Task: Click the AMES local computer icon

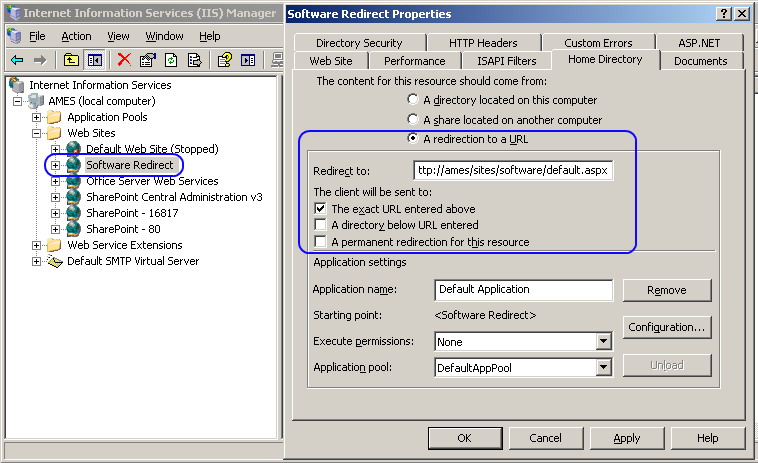Action: (x=37, y=101)
